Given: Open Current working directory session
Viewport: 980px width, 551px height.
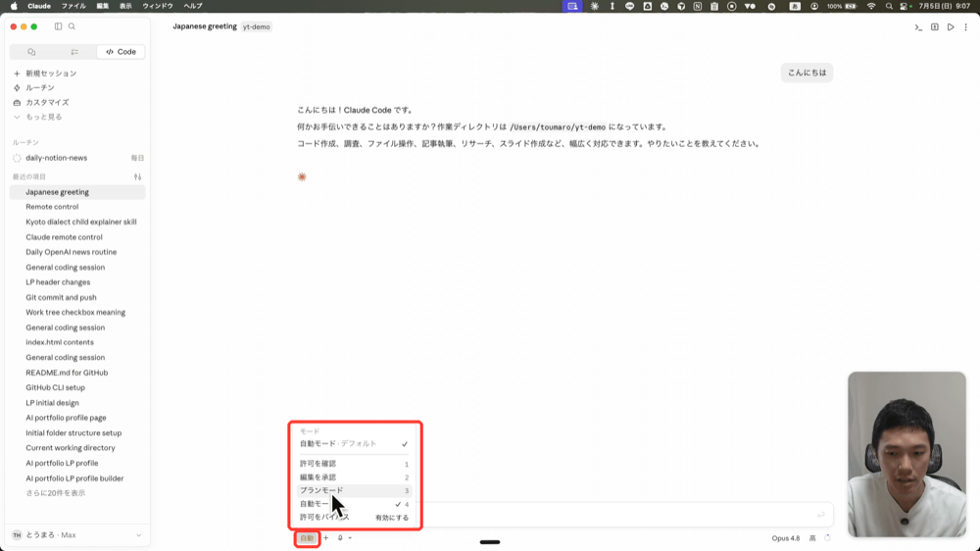Looking at the screenshot, I should click(77, 448).
